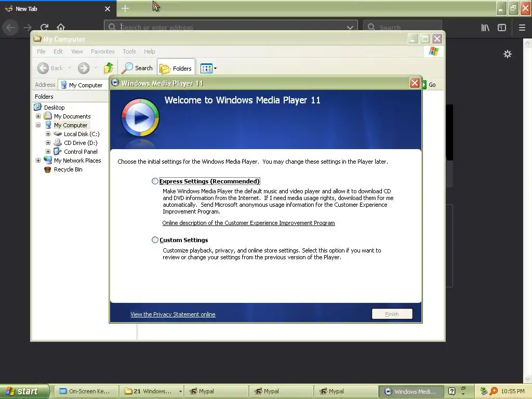The width and height of the screenshot is (532, 399).
Task: Open new tab settings gear icon
Action: coord(507,54)
